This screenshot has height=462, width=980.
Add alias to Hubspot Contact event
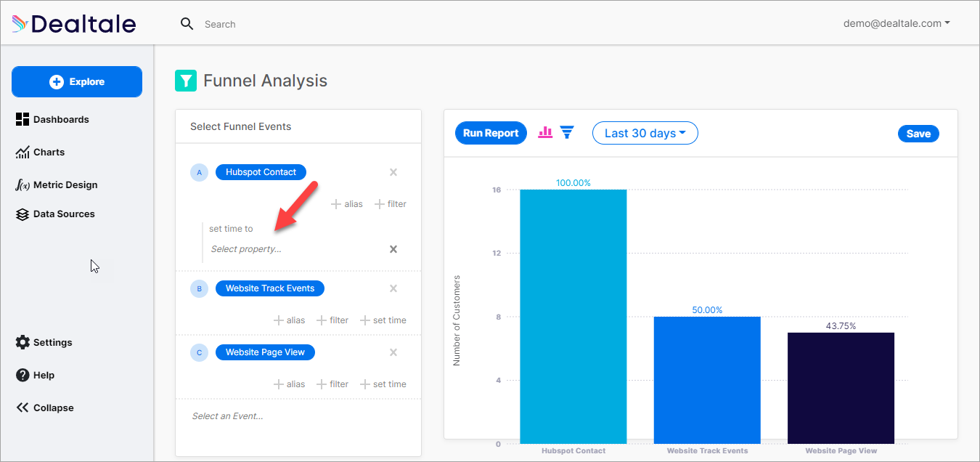click(x=347, y=204)
